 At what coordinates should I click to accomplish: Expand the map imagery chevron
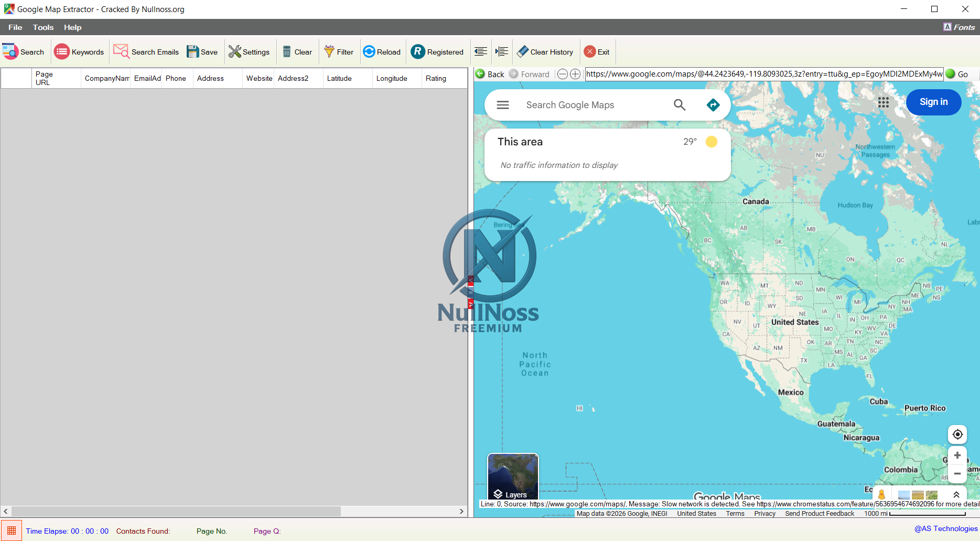[x=956, y=494]
